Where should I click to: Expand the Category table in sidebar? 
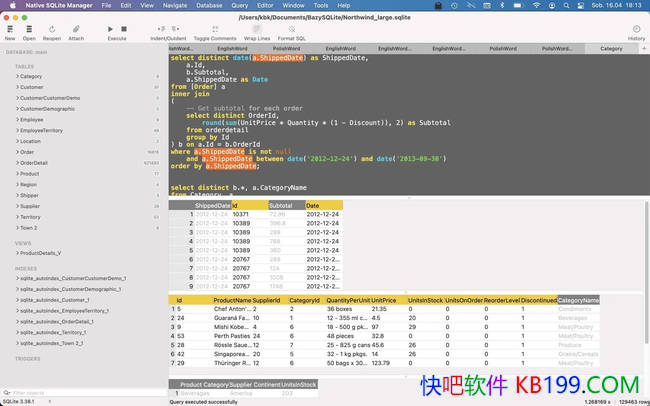coord(17,76)
